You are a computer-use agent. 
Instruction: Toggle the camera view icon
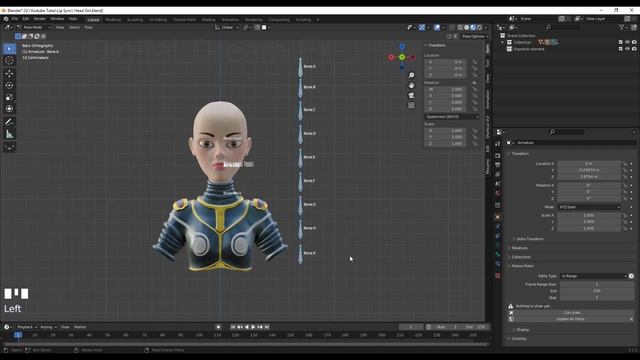pyautogui.click(x=411, y=96)
